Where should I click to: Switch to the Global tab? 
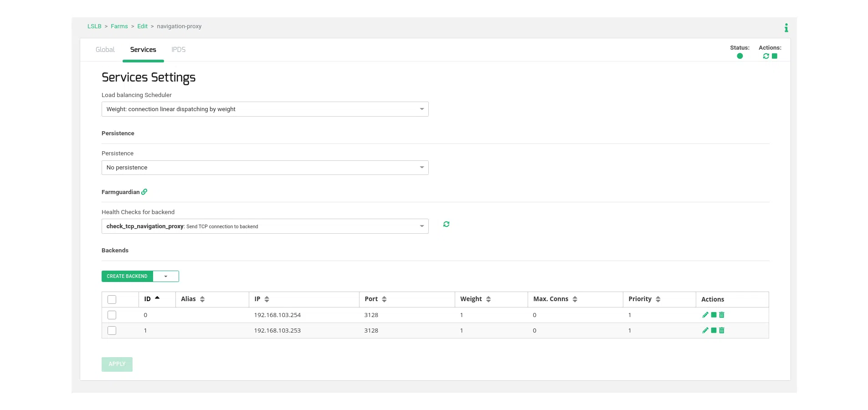tap(105, 50)
